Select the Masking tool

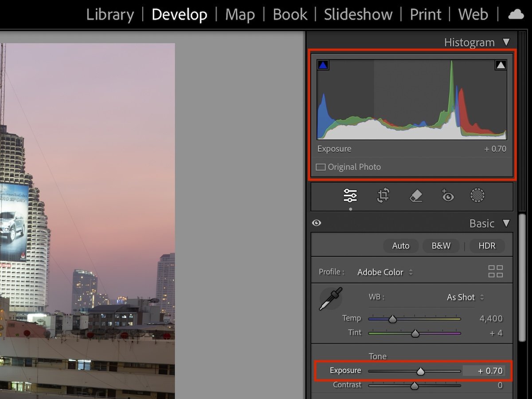click(477, 195)
